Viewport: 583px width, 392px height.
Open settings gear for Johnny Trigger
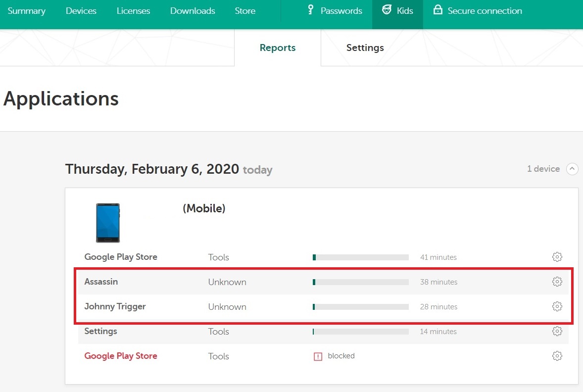click(557, 306)
